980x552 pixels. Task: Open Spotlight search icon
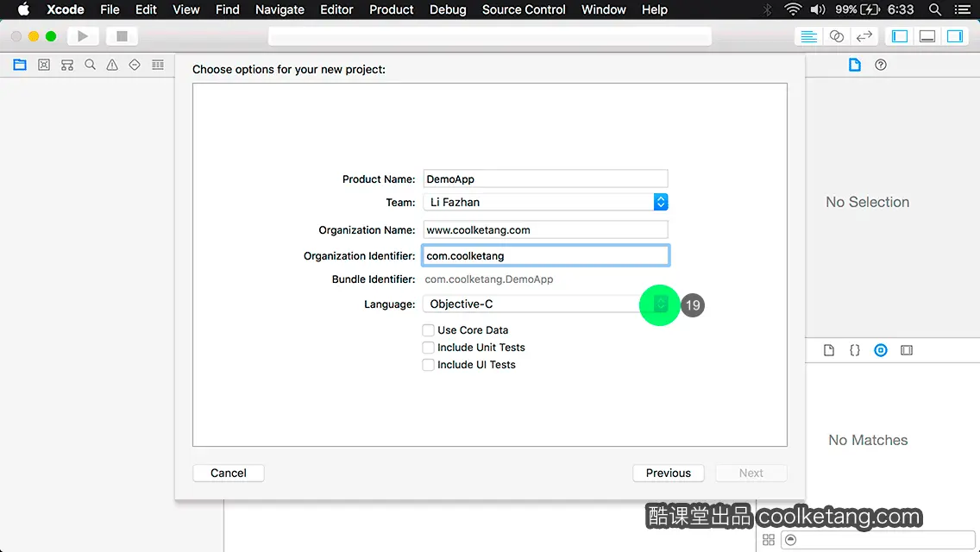(x=935, y=9)
